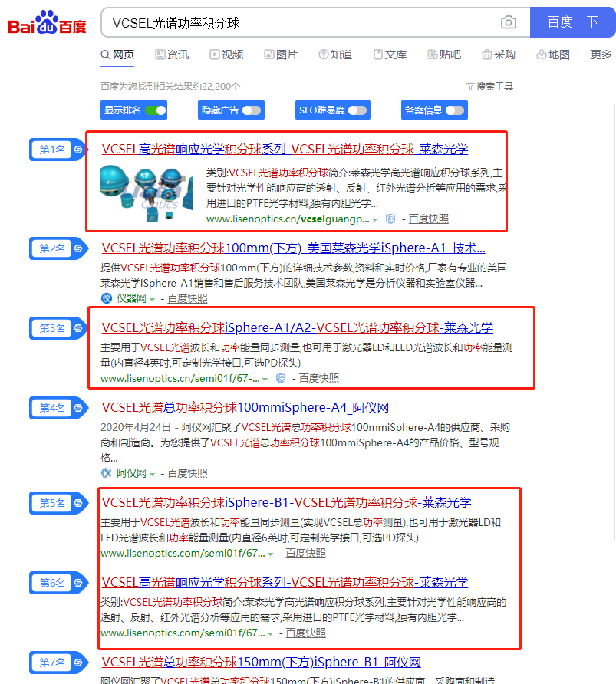Switch to the 文库 tab

390,54
